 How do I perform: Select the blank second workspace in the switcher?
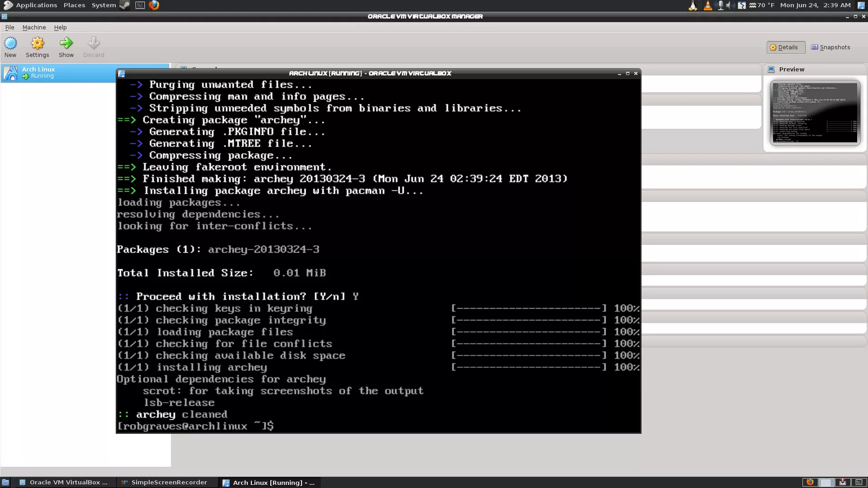(826, 482)
